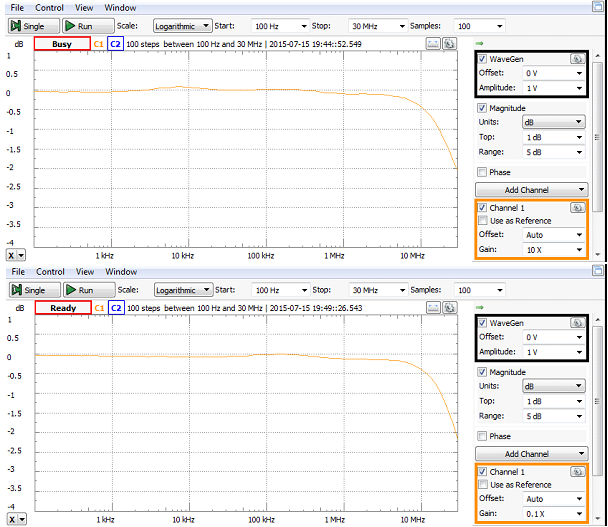Open Window menu in bottom window

(121, 272)
